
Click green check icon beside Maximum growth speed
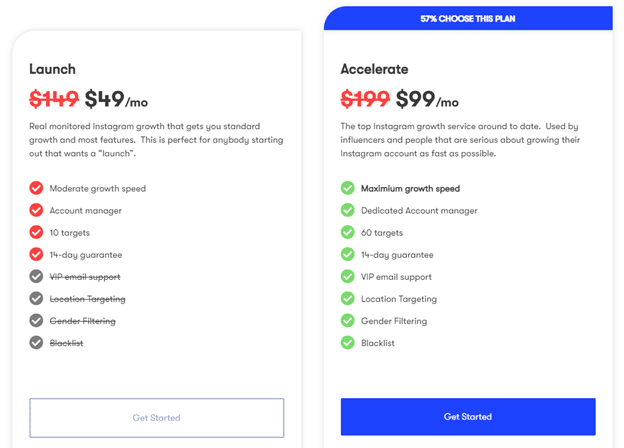tap(348, 188)
